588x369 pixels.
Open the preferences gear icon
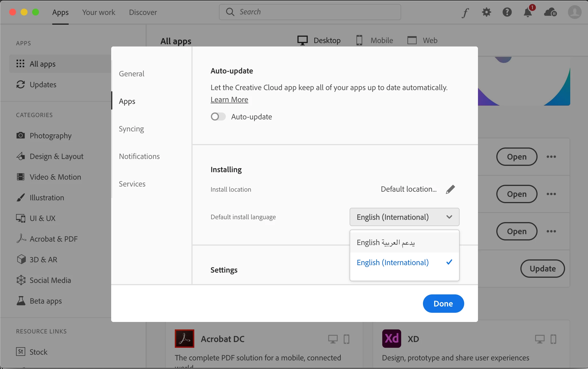coord(486,12)
